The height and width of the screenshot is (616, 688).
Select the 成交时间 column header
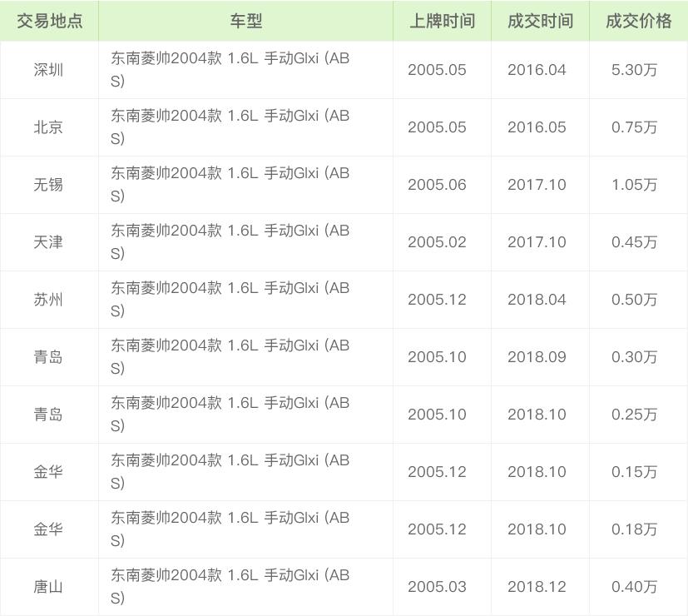pos(540,21)
